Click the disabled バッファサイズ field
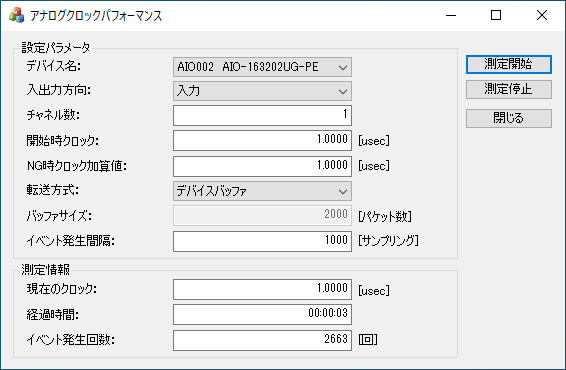This screenshot has width=566, height=370. 262,216
